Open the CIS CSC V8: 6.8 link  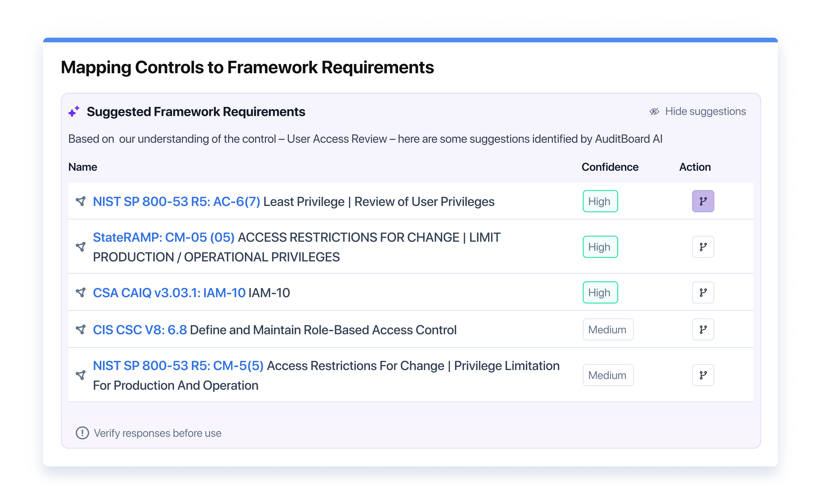pos(140,330)
